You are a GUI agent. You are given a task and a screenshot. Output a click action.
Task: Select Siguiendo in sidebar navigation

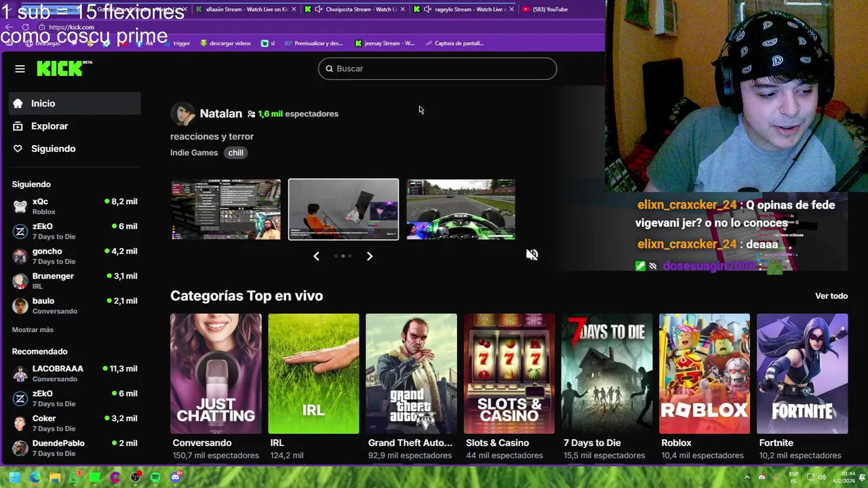[x=75, y=148]
